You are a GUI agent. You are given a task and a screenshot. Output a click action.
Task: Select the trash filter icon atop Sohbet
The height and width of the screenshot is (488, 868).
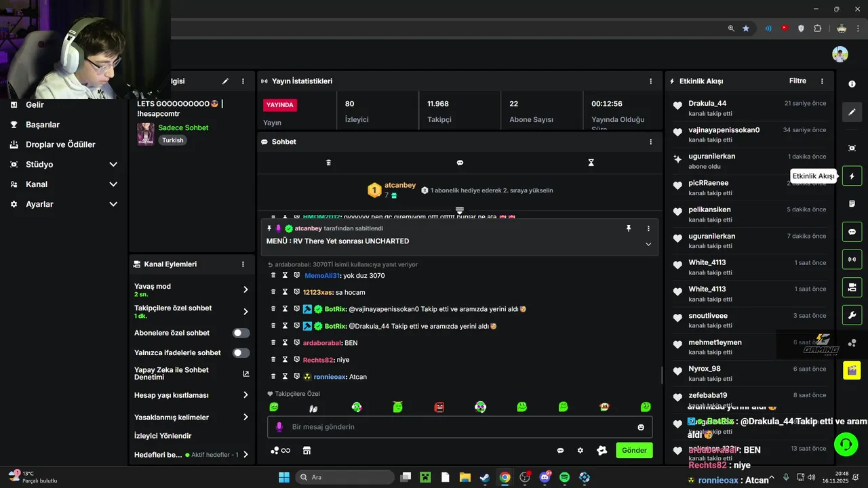328,163
